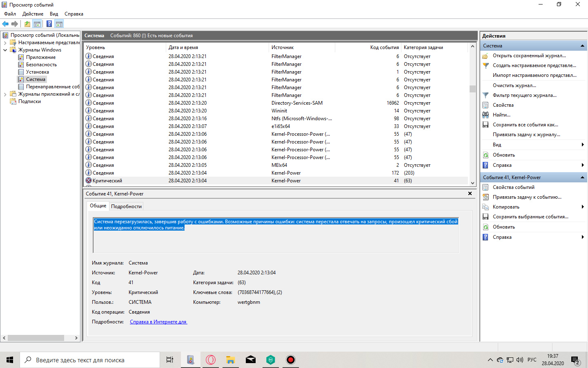588x368 pixels.
Task: Click the Свойства событий icon
Action: (486, 187)
